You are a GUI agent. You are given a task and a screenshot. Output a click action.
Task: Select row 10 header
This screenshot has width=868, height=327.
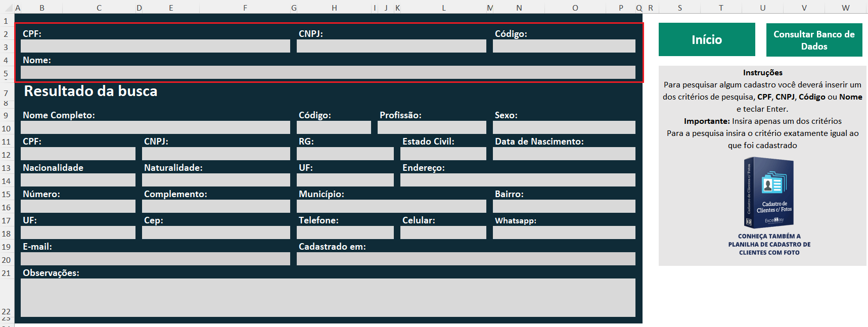6,128
